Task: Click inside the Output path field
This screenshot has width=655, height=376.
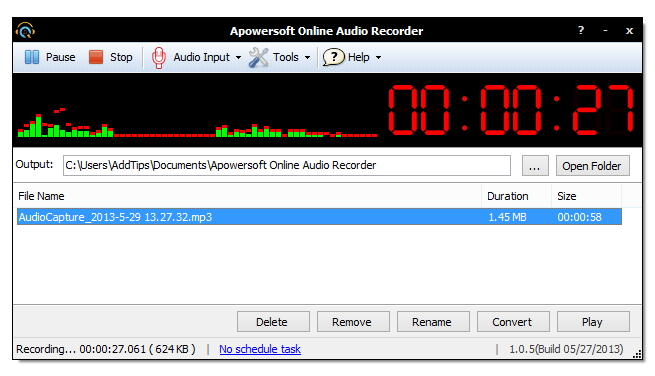Action: 287,165
